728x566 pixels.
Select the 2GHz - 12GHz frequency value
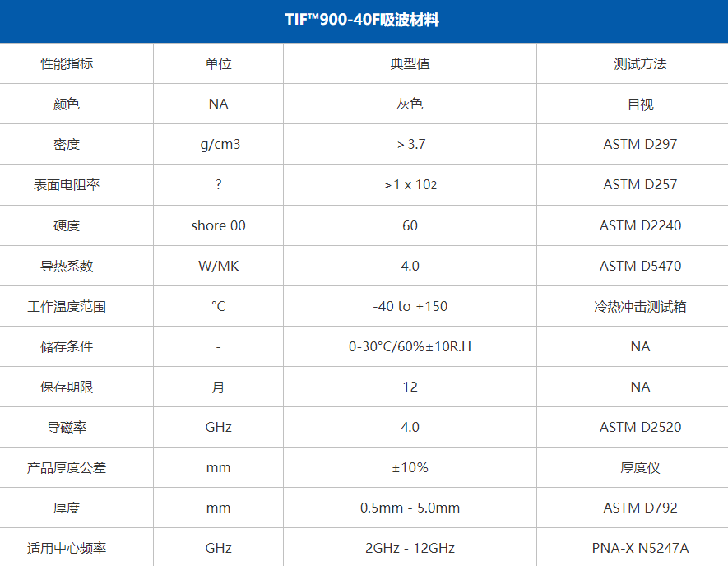(x=410, y=547)
